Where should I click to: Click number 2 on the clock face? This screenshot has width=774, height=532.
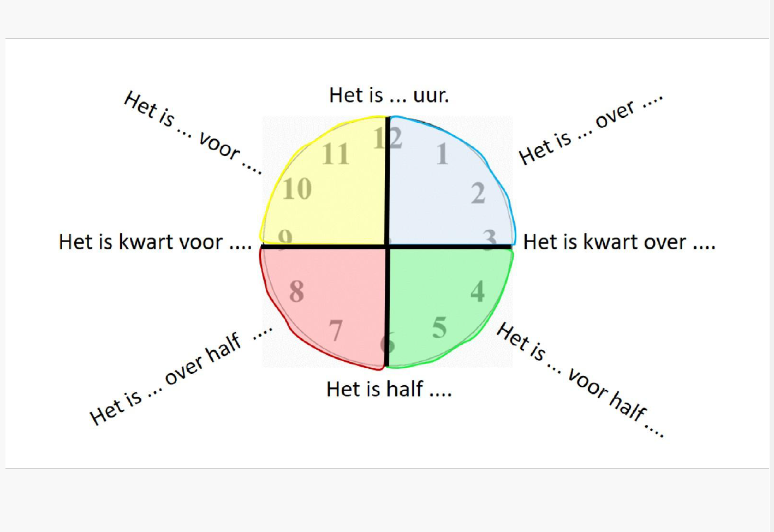point(478,193)
